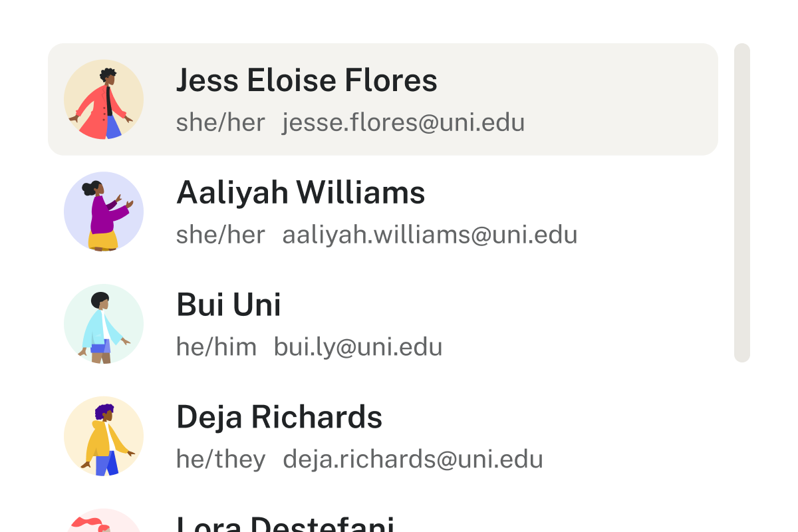This screenshot has height=532, width=798.
Task: Click Jess Eloise Flores avatar in red coat
Action: 104,100
